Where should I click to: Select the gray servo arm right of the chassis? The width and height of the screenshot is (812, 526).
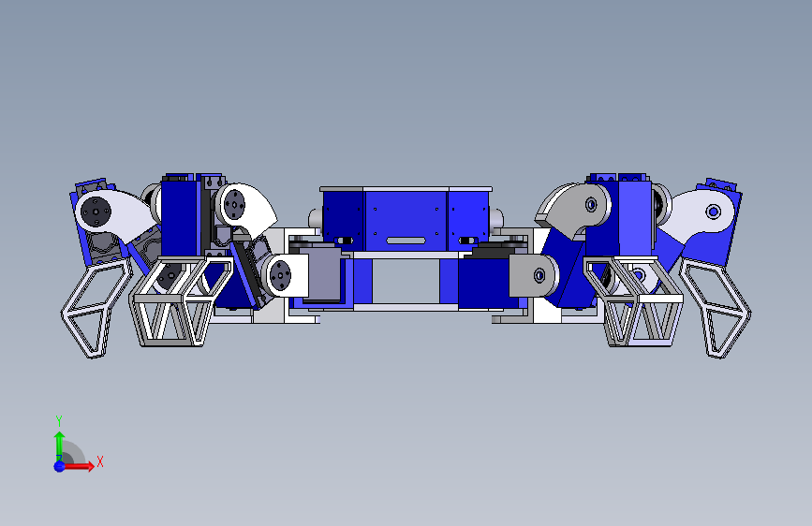tap(534, 275)
